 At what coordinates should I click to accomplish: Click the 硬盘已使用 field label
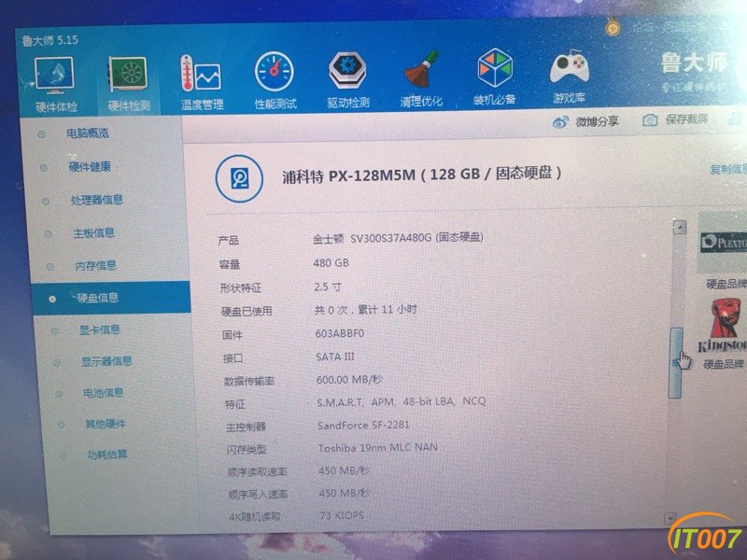click(x=247, y=312)
